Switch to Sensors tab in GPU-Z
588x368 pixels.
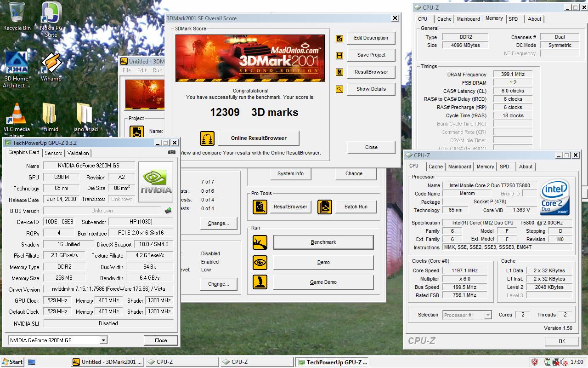tap(54, 153)
